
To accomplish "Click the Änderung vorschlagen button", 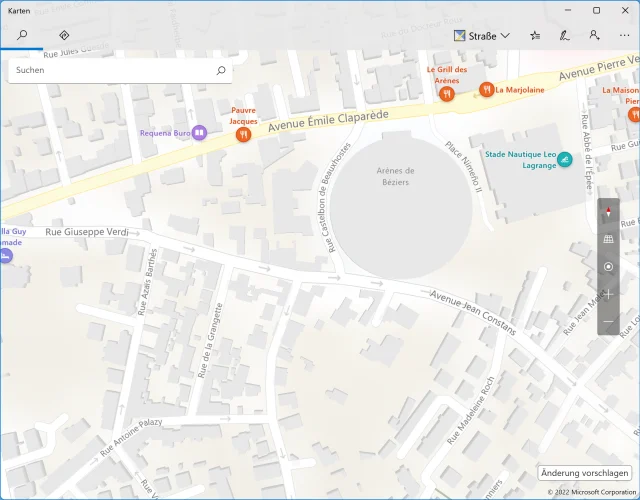I will pyautogui.click(x=584, y=473).
